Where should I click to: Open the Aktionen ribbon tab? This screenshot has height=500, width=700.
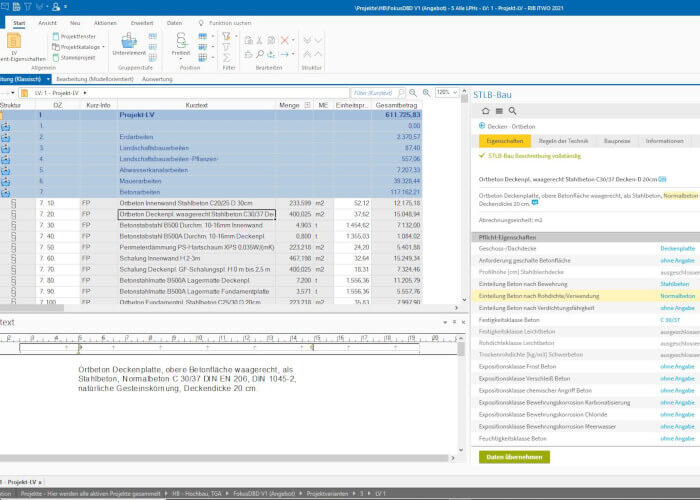[105, 23]
